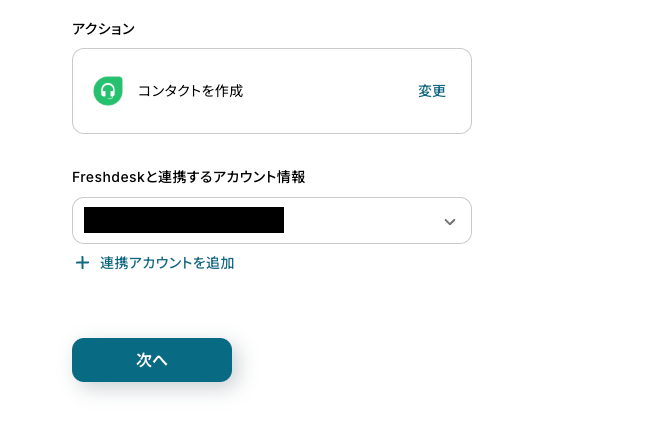Open the Freshdesk account dropdown

(x=271, y=221)
